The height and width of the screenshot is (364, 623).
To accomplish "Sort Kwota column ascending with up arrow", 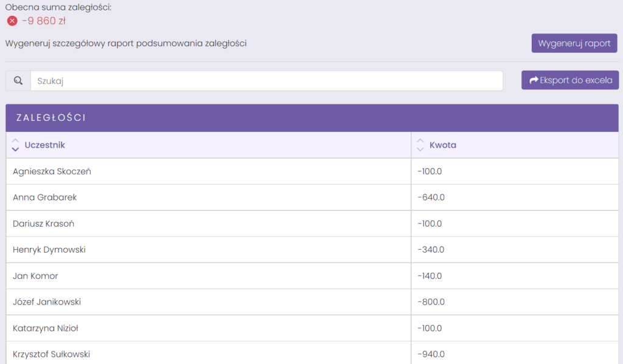I will 420,140.
